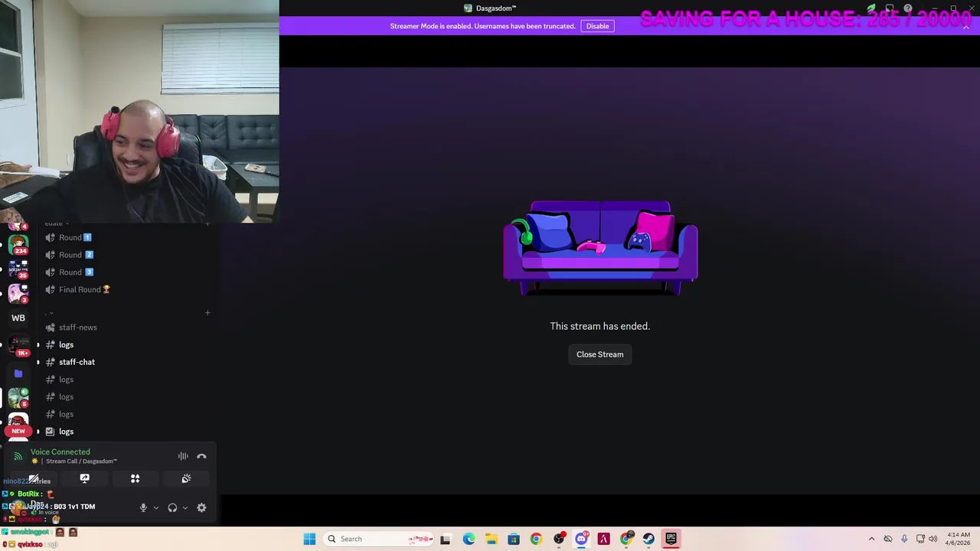Open Epic Games Launcher on taskbar

[671, 539]
